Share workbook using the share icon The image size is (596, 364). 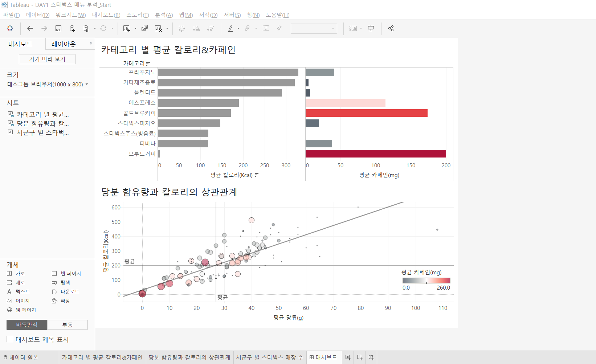click(x=391, y=28)
